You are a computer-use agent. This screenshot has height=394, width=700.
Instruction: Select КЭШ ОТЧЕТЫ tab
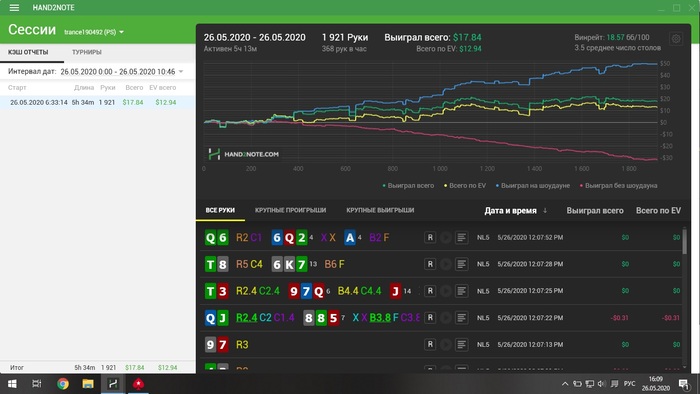28,52
